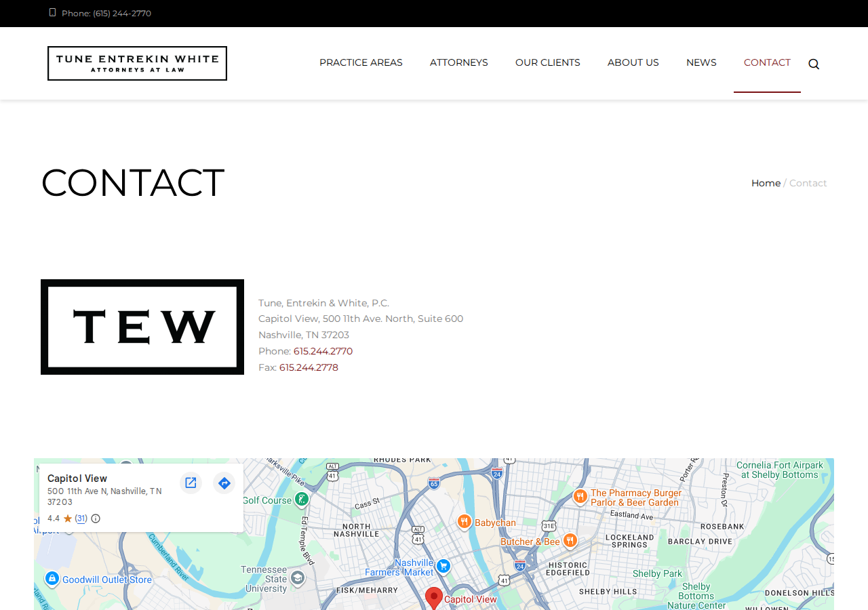Select Butcher & Bee restaurant marker
The height and width of the screenshot is (610, 868).
coord(570,540)
